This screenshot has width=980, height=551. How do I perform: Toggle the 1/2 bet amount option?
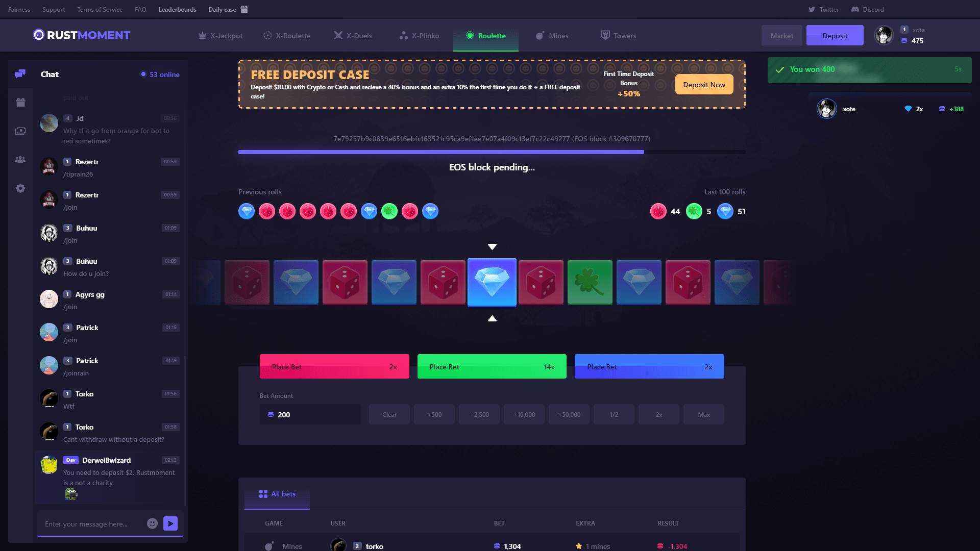[613, 414]
